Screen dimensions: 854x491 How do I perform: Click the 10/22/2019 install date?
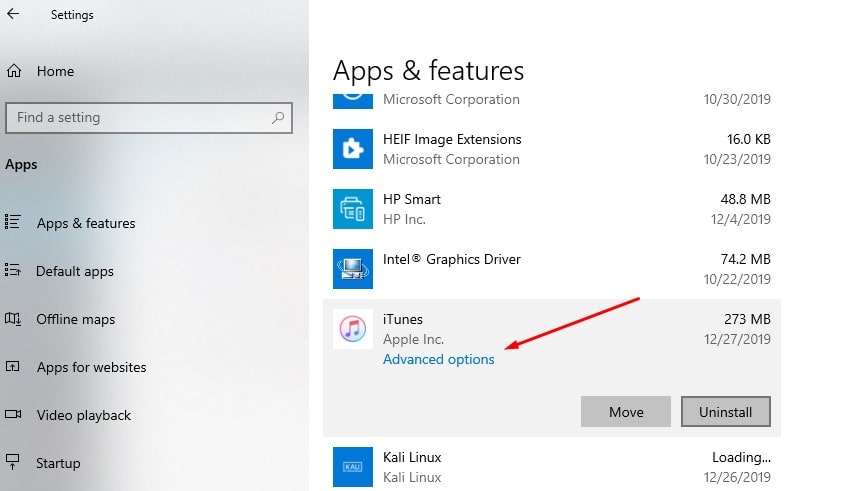tap(737, 279)
